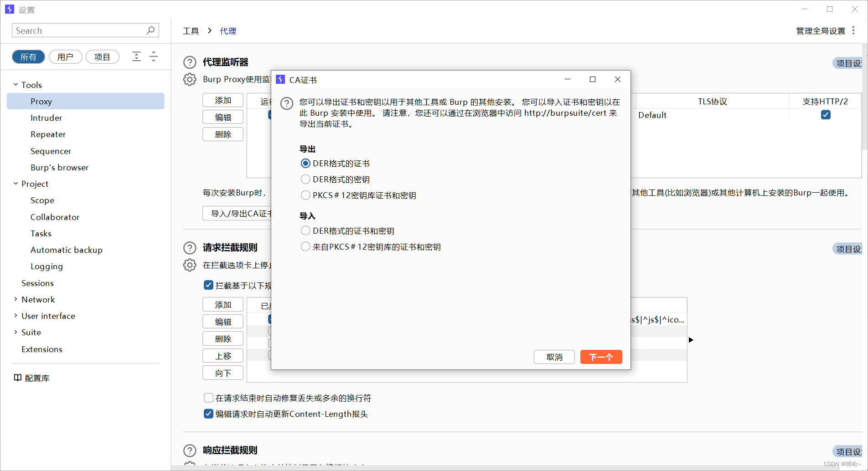Expand the User interface tree node
The height and width of the screenshot is (471, 868).
(x=15, y=316)
